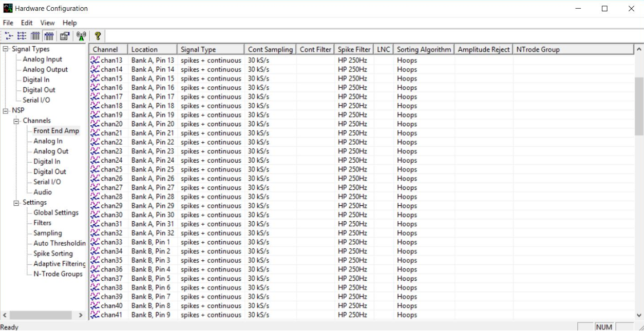The height and width of the screenshot is (331, 644).
Task: Sort channels via the Channel column header
Action: (107, 49)
